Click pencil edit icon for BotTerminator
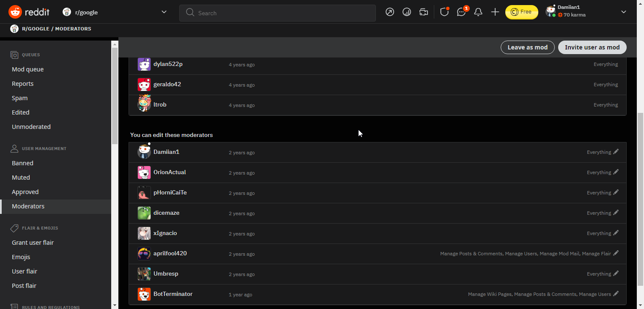This screenshot has height=309, width=644. pos(616,294)
